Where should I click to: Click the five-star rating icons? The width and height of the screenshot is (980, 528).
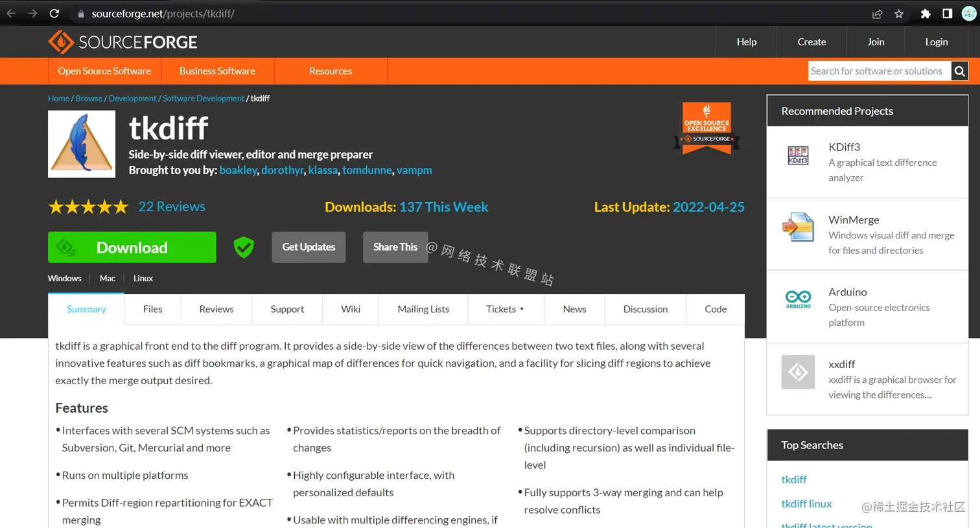[88, 207]
